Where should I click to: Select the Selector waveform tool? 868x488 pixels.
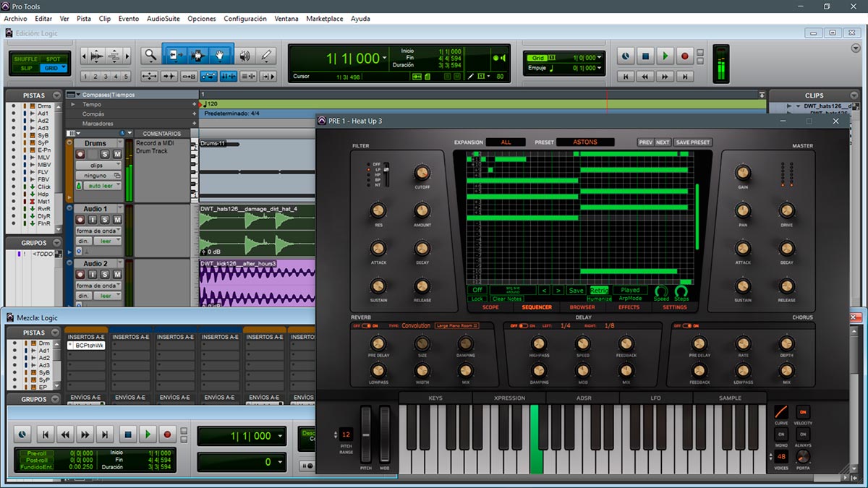click(x=197, y=55)
